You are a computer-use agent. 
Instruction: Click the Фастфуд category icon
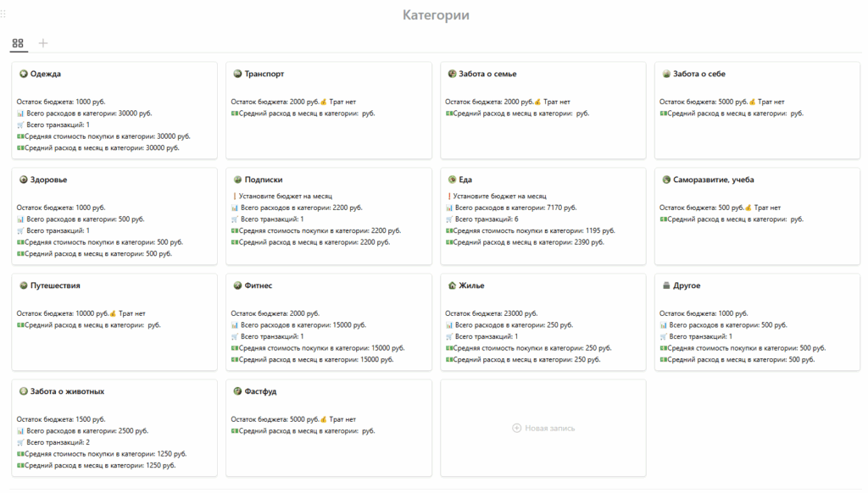click(238, 392)
